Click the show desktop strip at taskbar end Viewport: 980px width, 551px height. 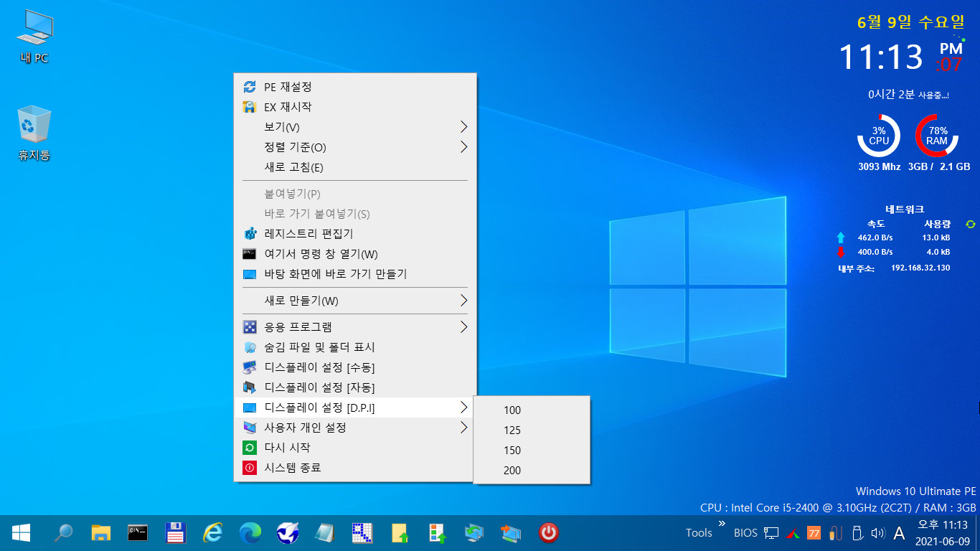[977, 533]
